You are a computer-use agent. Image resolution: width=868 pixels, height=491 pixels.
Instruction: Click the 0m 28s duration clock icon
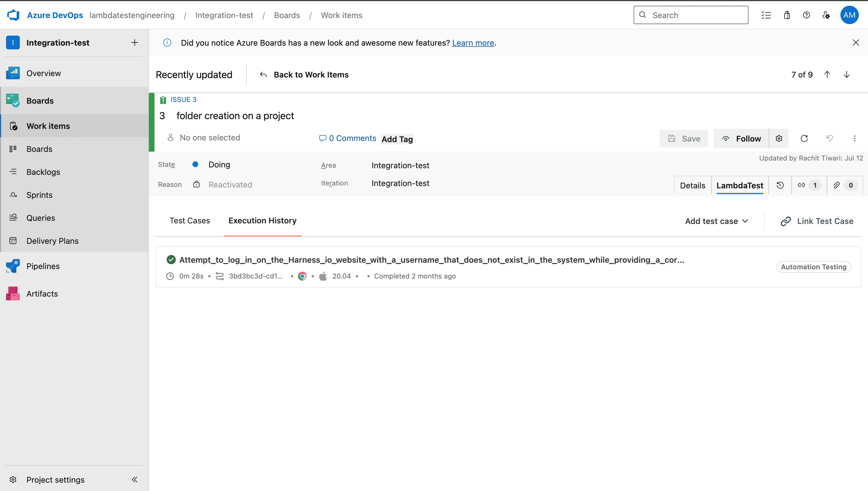(x=170, y=276)
